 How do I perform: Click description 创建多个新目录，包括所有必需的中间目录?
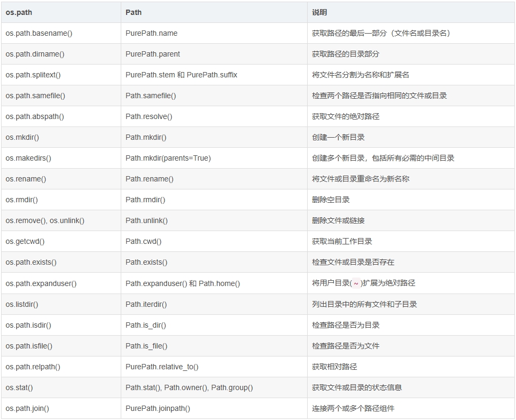[x=383, y=158]
